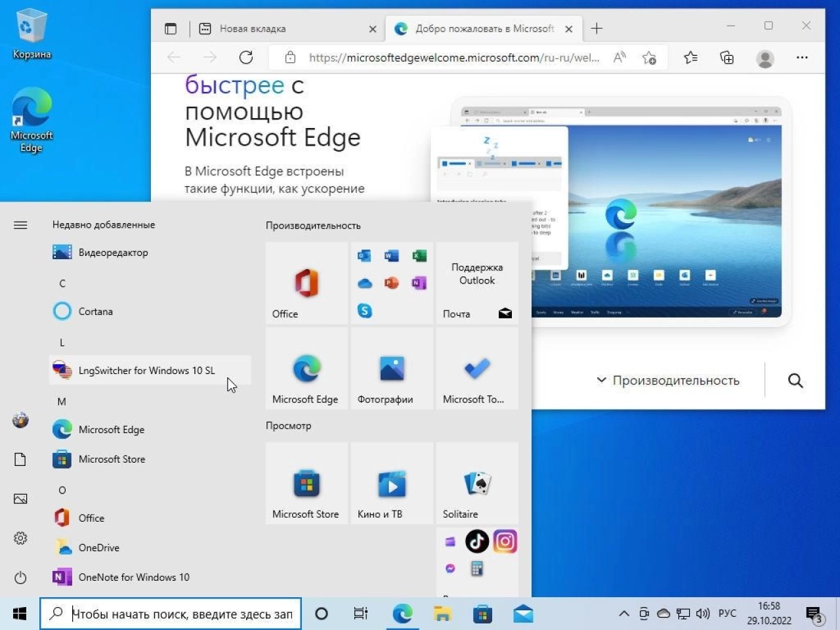840x630 pixels.
Task: Click the letter O group header
Action: (x=62, y=490)
